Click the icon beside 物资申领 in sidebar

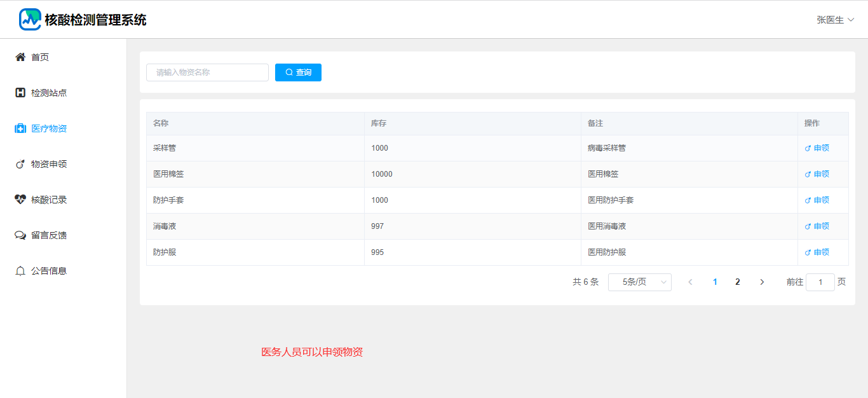click(20, 164)
